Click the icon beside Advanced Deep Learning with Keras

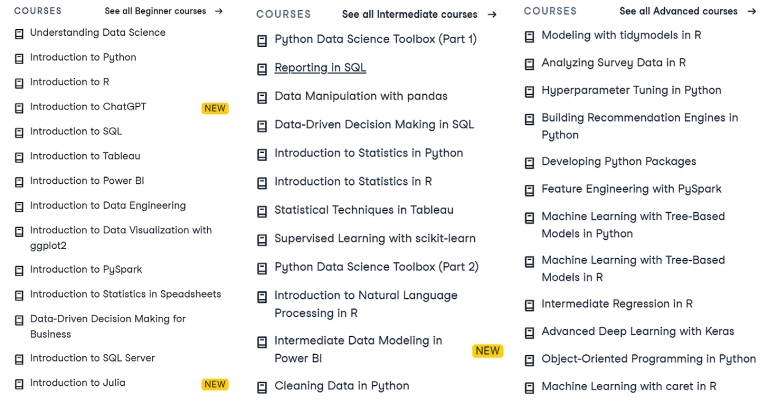[530, 332]
